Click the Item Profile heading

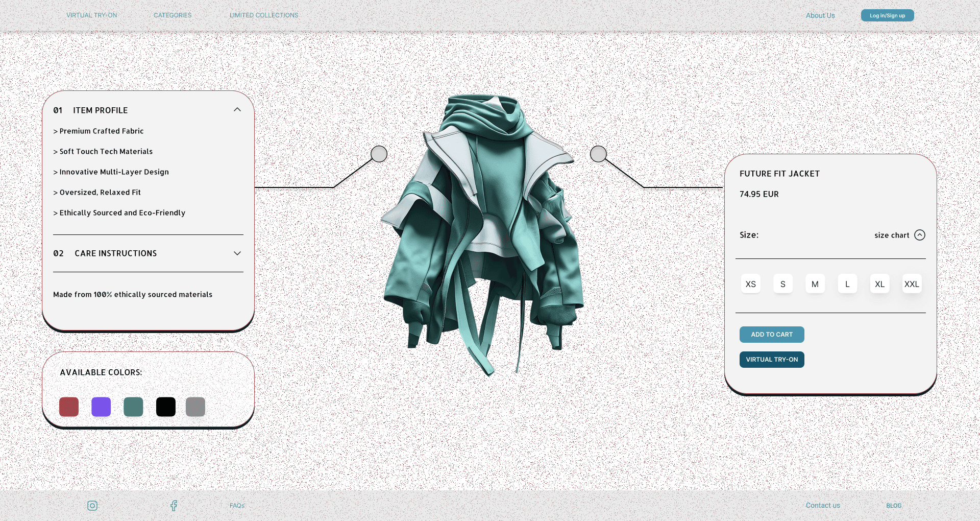101,110
